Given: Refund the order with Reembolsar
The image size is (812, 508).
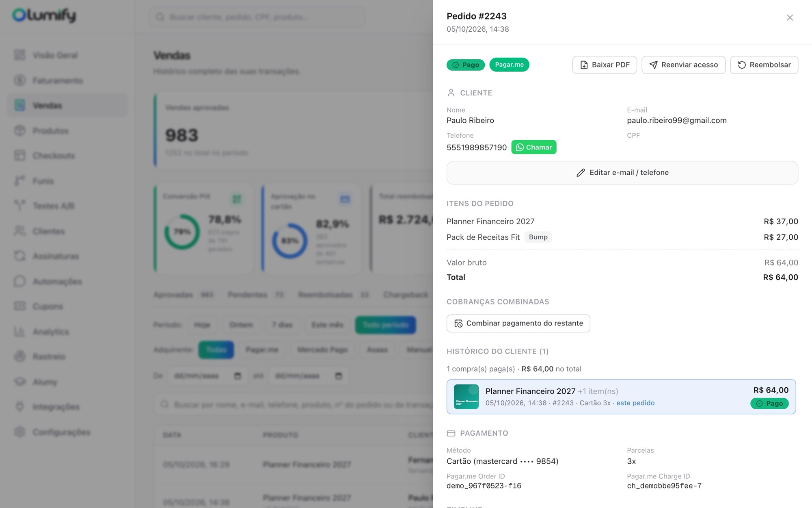Looking at the screenshot, I should pyautogui.click(x=764, y=65).
